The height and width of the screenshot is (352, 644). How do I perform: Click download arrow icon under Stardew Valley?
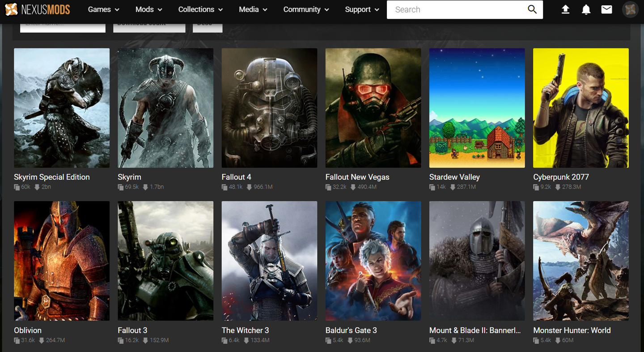point(453,187)
